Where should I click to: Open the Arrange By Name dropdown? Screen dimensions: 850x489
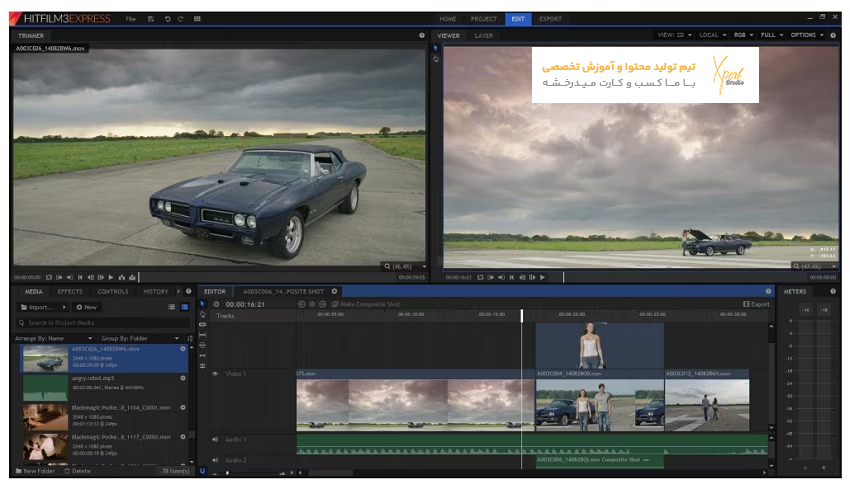click(x=53, y=338)
